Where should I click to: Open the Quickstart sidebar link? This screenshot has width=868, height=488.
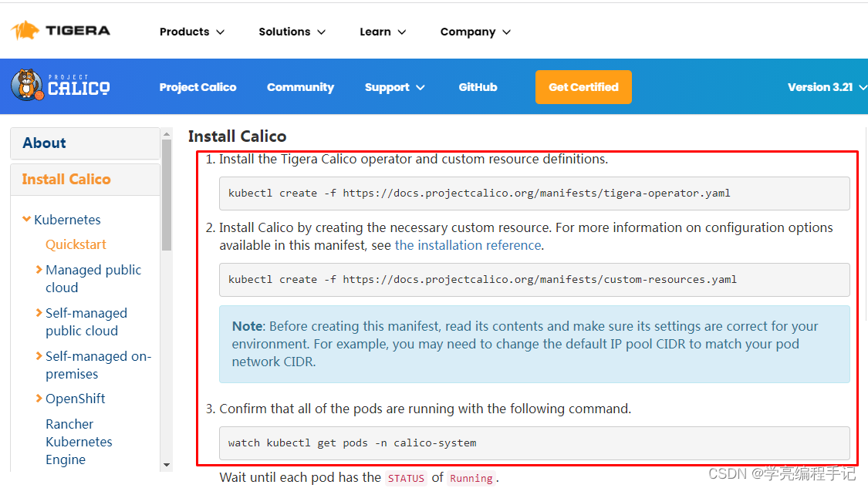76,244
